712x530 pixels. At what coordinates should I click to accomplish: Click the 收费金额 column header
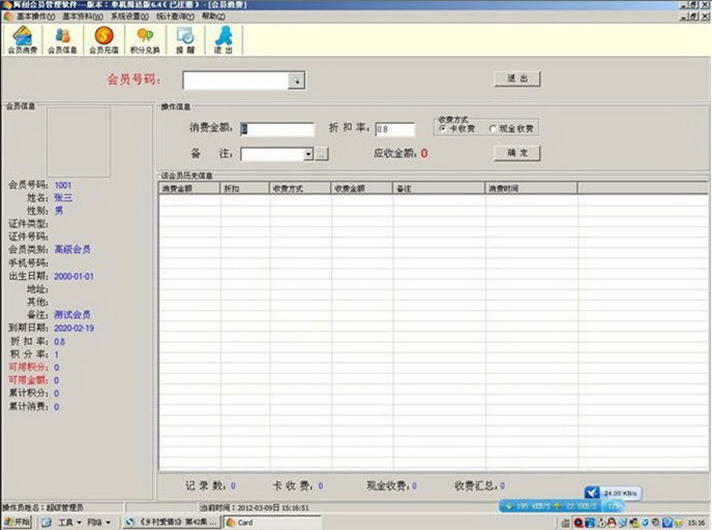point(362,188)
